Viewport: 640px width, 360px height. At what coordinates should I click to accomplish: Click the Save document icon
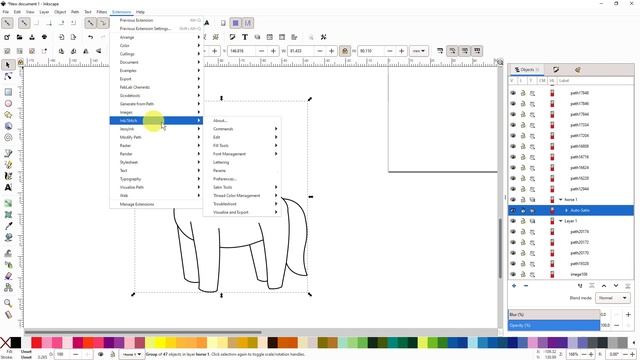(x=32, y=37)
